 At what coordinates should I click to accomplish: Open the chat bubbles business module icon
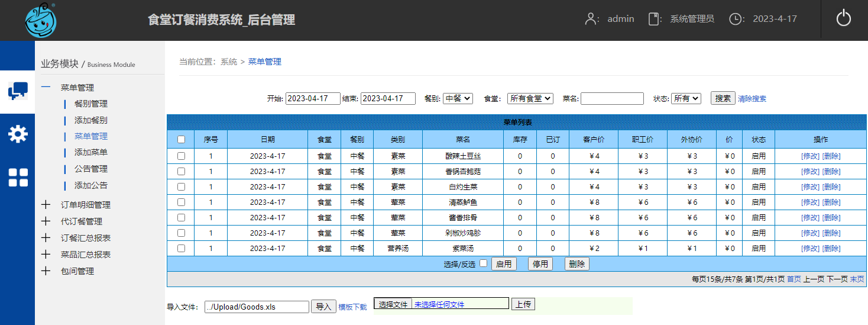pos(18,91)
